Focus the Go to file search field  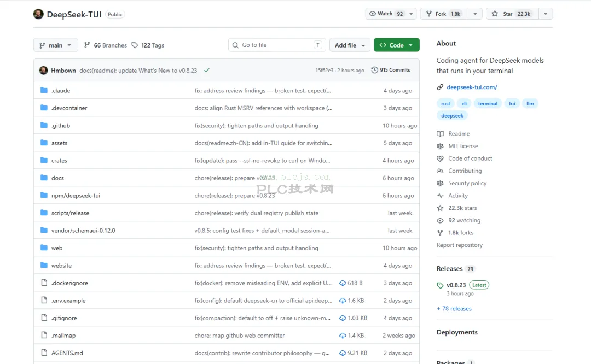click(277, 45)
